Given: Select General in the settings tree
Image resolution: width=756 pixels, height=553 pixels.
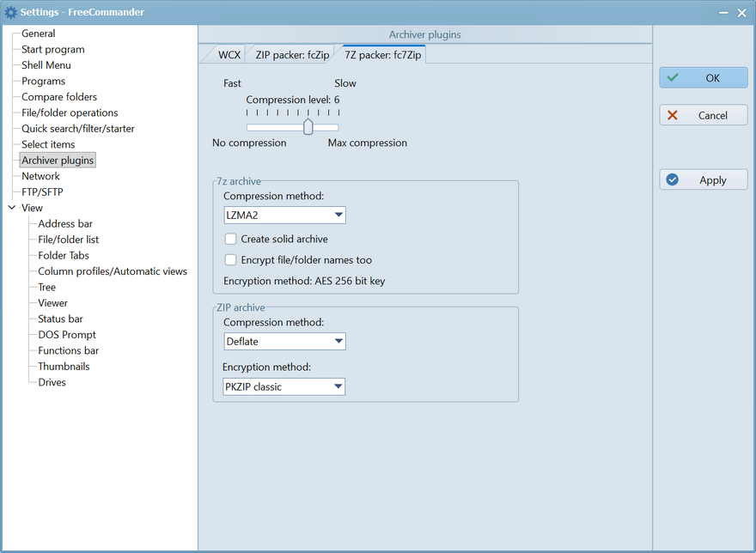Looking at the screenshot, I should 38,33.
